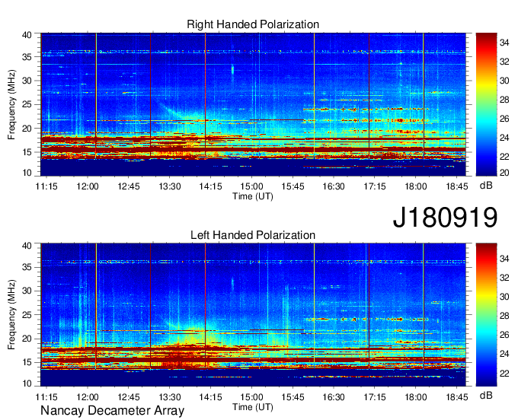This screenshot has width=518, height=420.
Task: Click the "28" tick on the Right Handed colorbar
Action: tap(504, 100)
